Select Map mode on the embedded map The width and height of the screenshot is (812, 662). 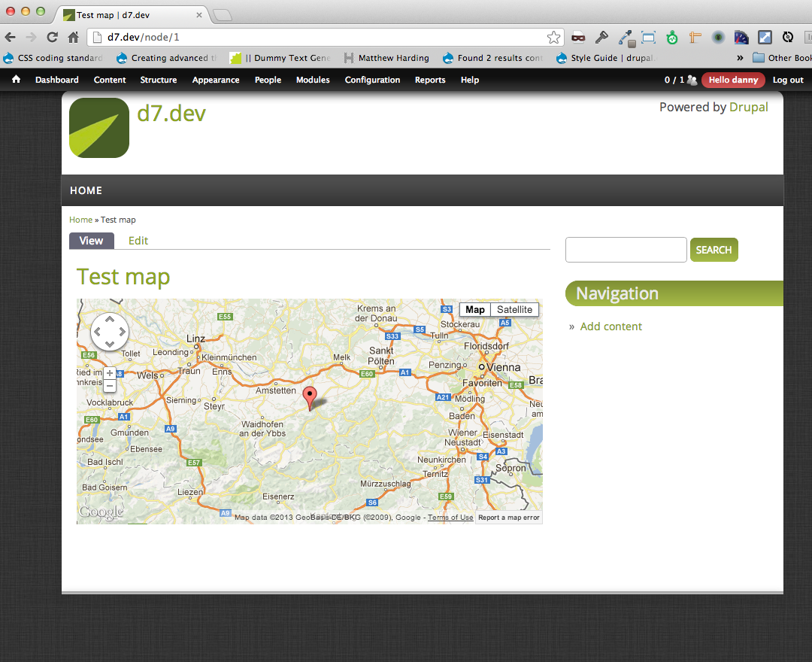coord(474,309)
